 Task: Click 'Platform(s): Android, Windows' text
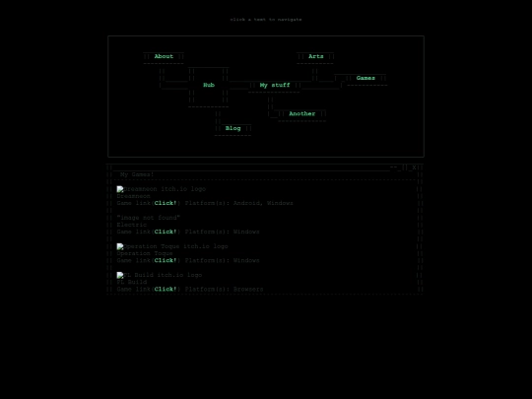click(x=238, y=203)
